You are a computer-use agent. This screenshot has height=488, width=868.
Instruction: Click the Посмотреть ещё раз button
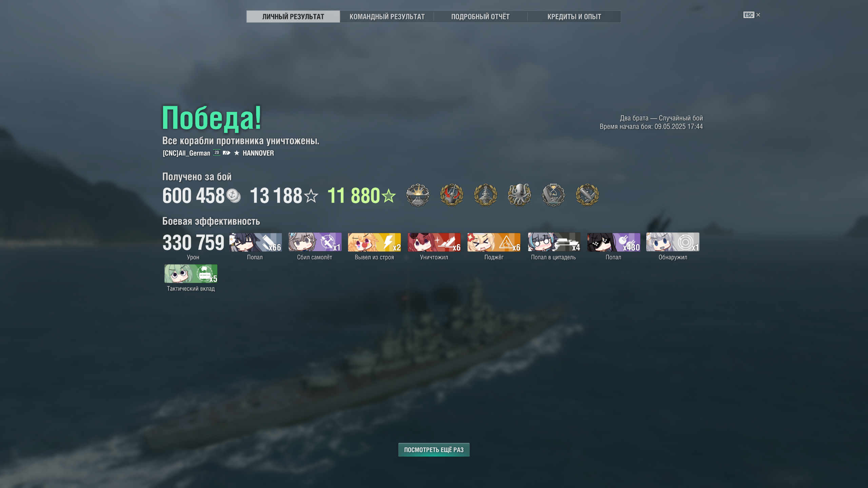[x=434, y=450]
